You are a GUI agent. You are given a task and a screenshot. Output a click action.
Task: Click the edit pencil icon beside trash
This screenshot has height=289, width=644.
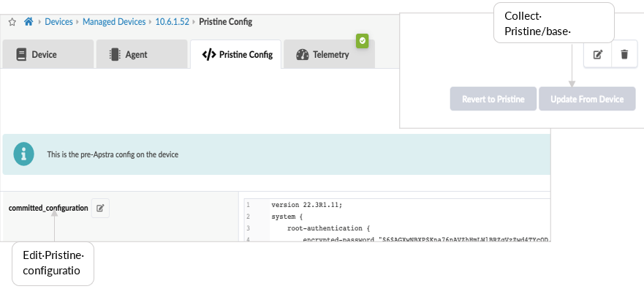pyautogui.click(x=598, y=54)
